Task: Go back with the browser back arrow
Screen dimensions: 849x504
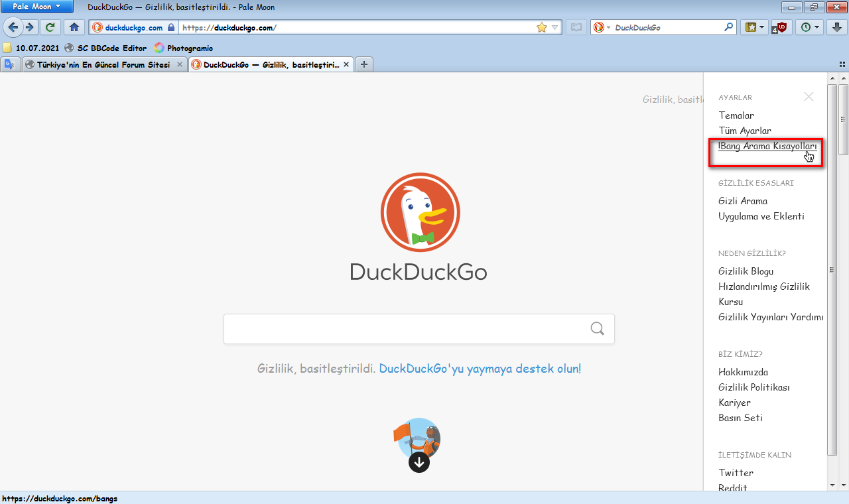Action: (13, 27)
